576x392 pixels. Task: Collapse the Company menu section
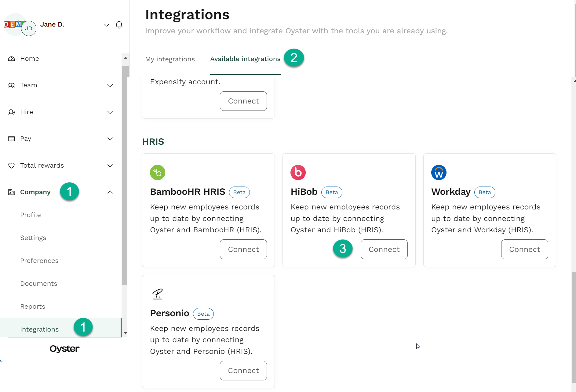110,192
